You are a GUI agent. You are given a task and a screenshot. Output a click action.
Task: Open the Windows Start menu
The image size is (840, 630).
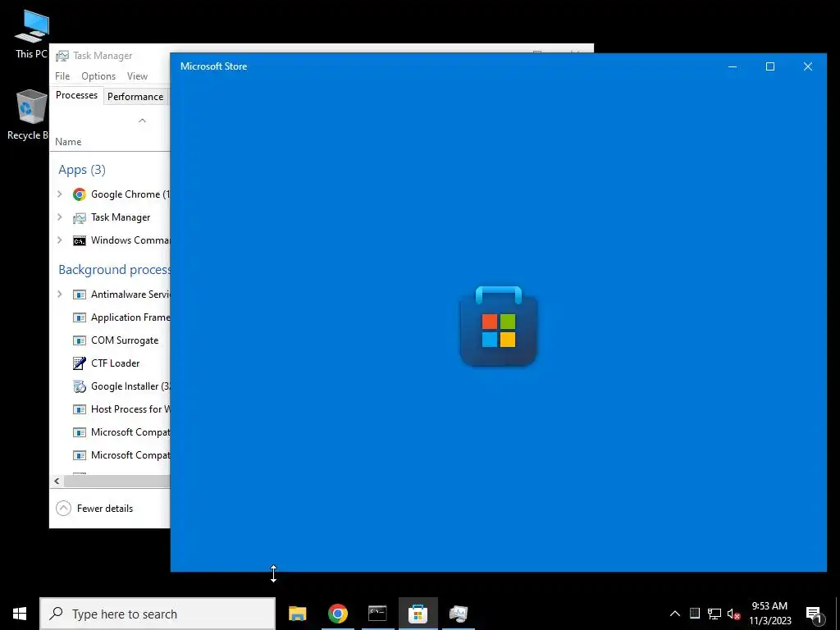[x=20, y=614]
